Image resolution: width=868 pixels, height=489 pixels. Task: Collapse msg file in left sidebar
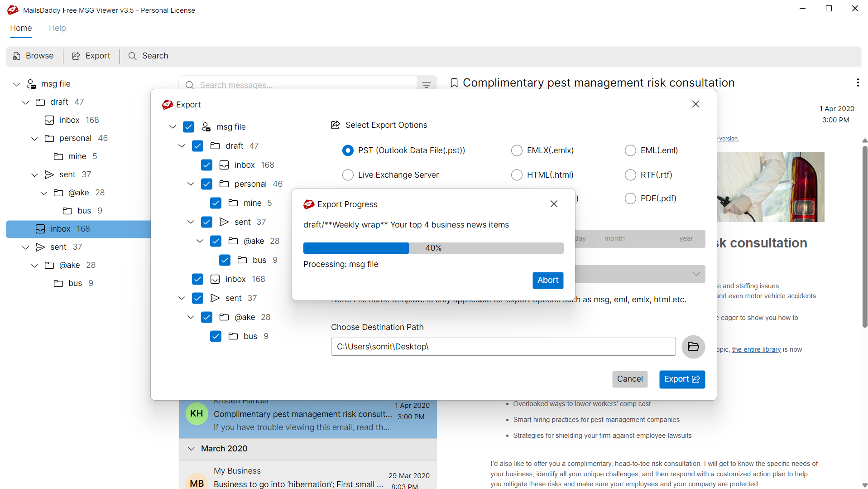coord(17,84)
